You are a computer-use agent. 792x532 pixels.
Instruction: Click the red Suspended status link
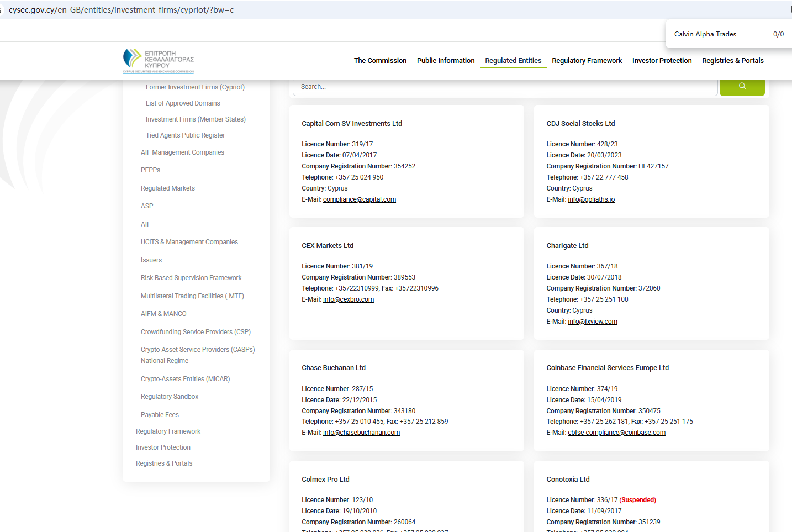point(637,500)
